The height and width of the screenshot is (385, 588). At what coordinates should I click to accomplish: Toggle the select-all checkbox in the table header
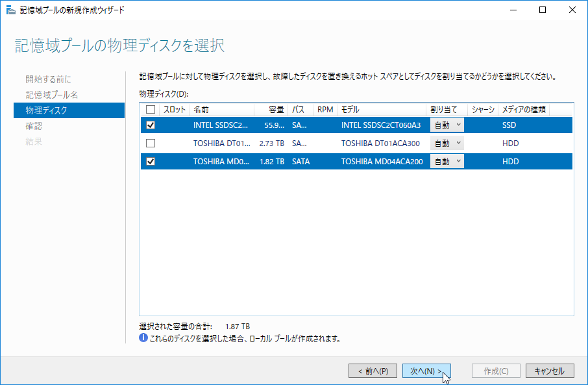(x=151, y=110)
